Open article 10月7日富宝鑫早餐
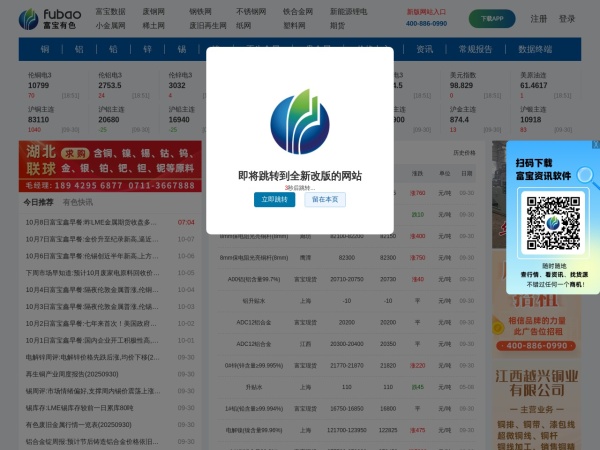600x450 pixels. 92,239
